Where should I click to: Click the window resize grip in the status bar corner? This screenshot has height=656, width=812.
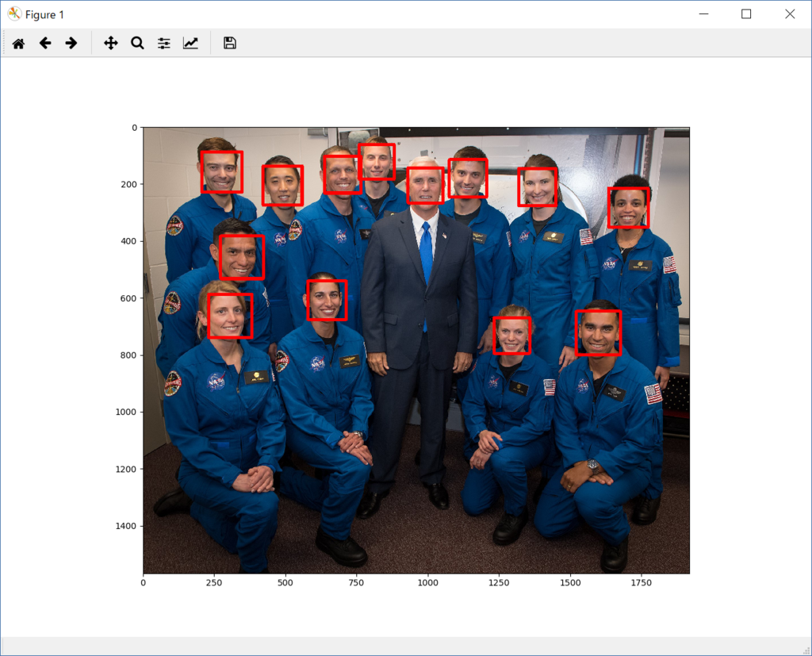pos(806,650)
